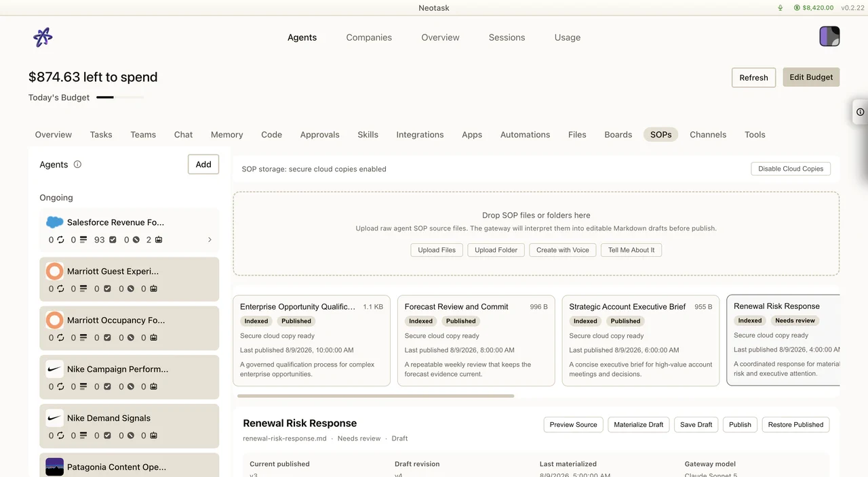Click Create with Voice
Image resolution: width=868 pixels, height=477 pixels.
coord(563,250)
